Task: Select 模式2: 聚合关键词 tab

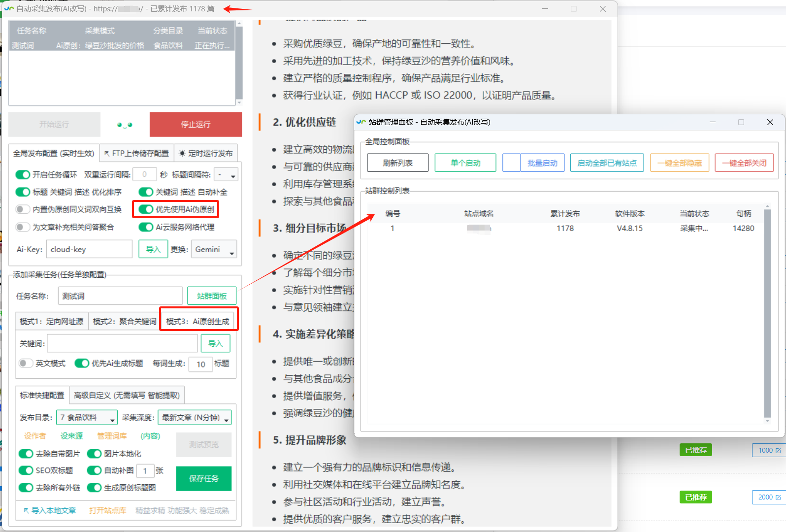Action: click(x=125, y=321)
